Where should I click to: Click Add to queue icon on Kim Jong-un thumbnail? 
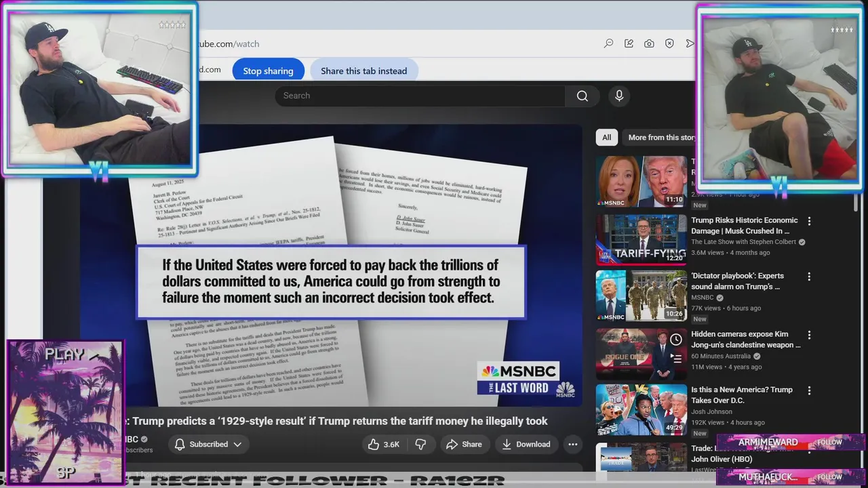[x=676, y=358]
